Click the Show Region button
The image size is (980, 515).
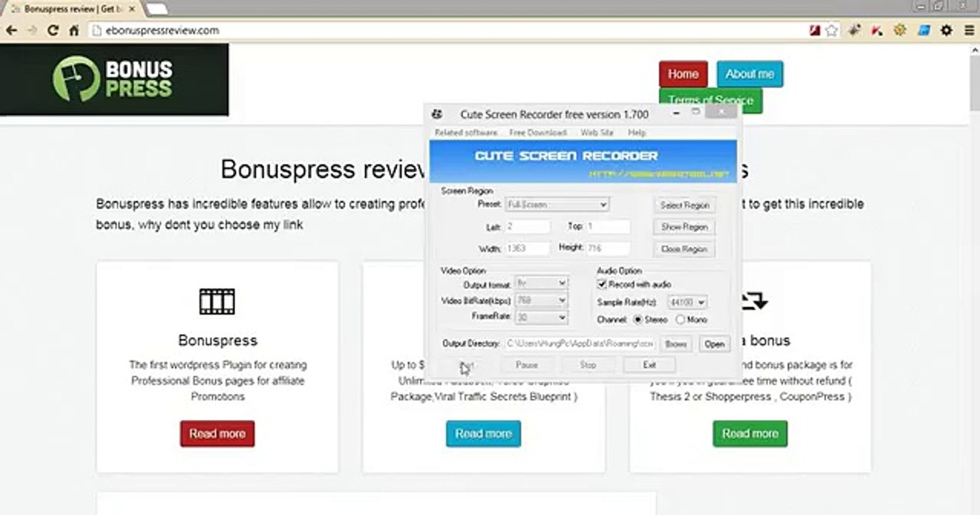(x=684, y=227)
